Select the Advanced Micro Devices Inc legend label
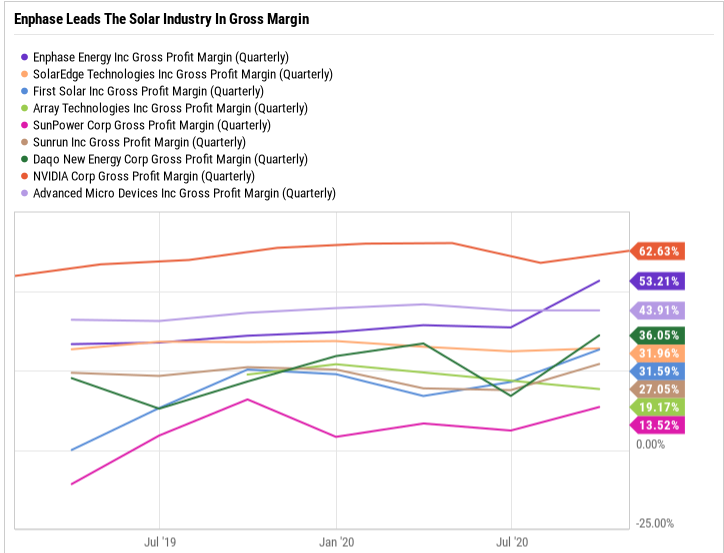The image size is (724, 553). [x=184, y=193]
